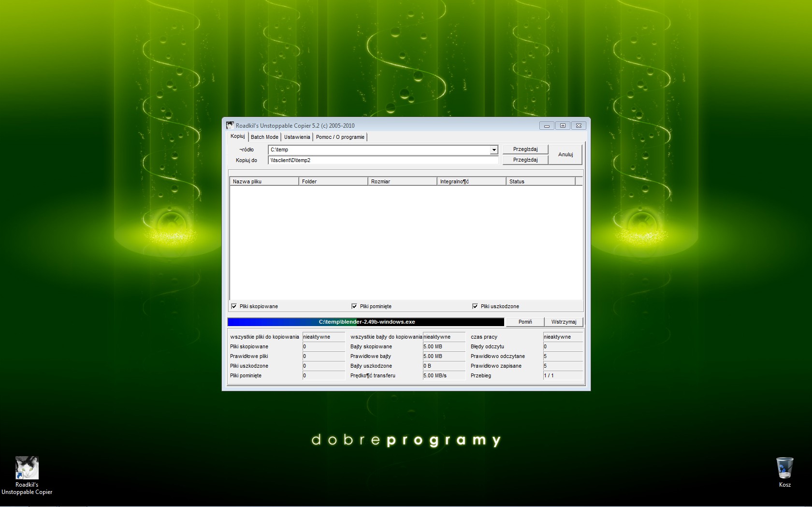Switch to the Batch Mode tab
Viewport: 812px width, 507px height.
[264, 137]
